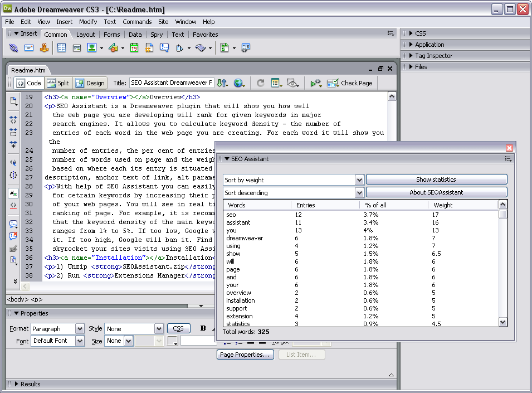Screen dimensions: 532x393
Task: Click the Refresh Design View icon
Action: click(260, 83)
